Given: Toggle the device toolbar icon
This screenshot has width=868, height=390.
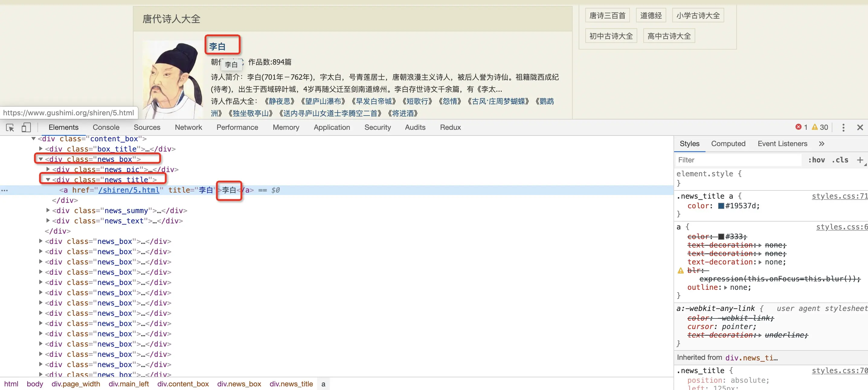Looking at the screenshot, I should 26,128.
